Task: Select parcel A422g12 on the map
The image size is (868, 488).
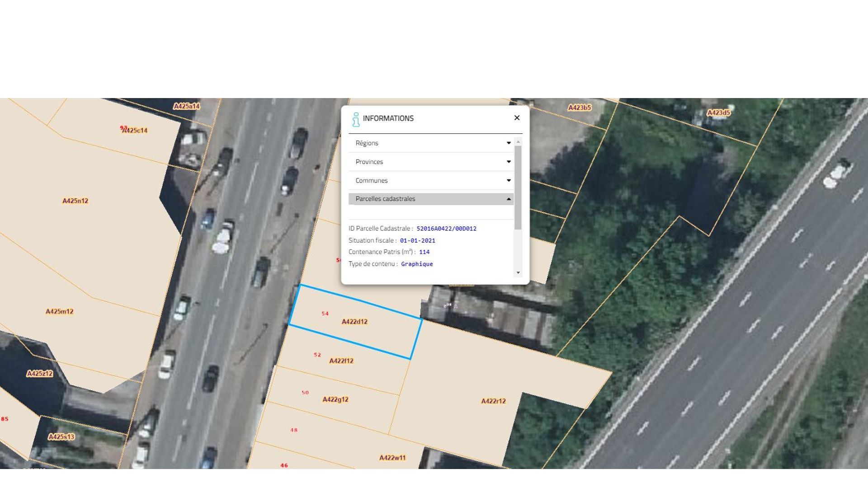Action: [x=335, y=399]
